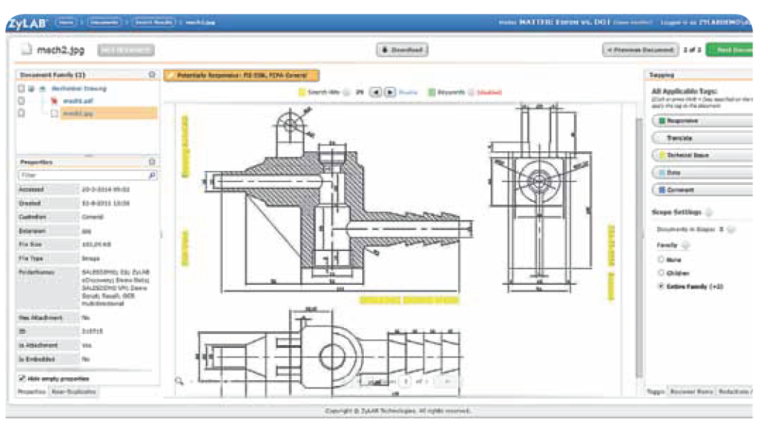Click the next search hit arrow
This screenshot has height=428, width=768.
[x=390, y=92]
